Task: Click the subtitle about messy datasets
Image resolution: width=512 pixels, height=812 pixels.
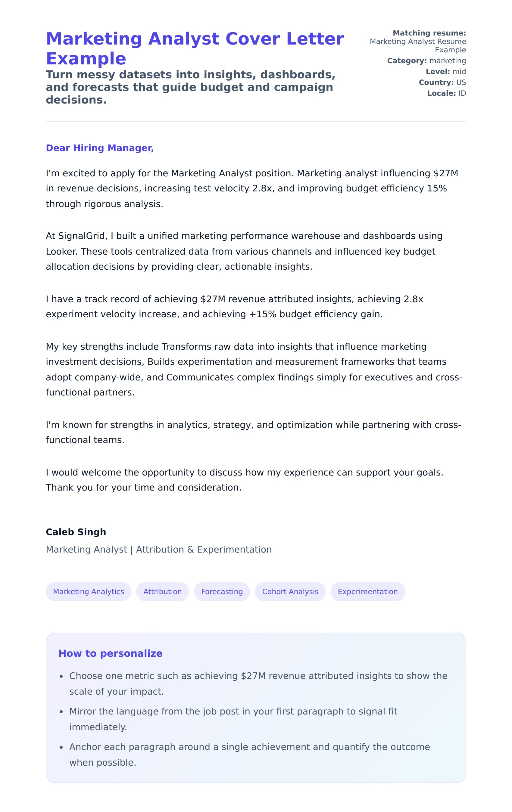Action: (190, 87)
